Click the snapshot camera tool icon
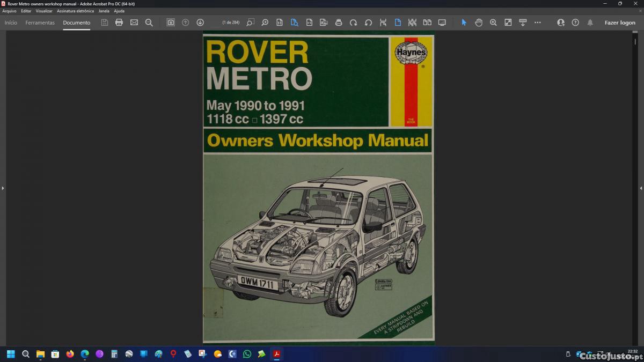This screenshot has width=644, height=362. pyautogui.click(x=171, y=23)
